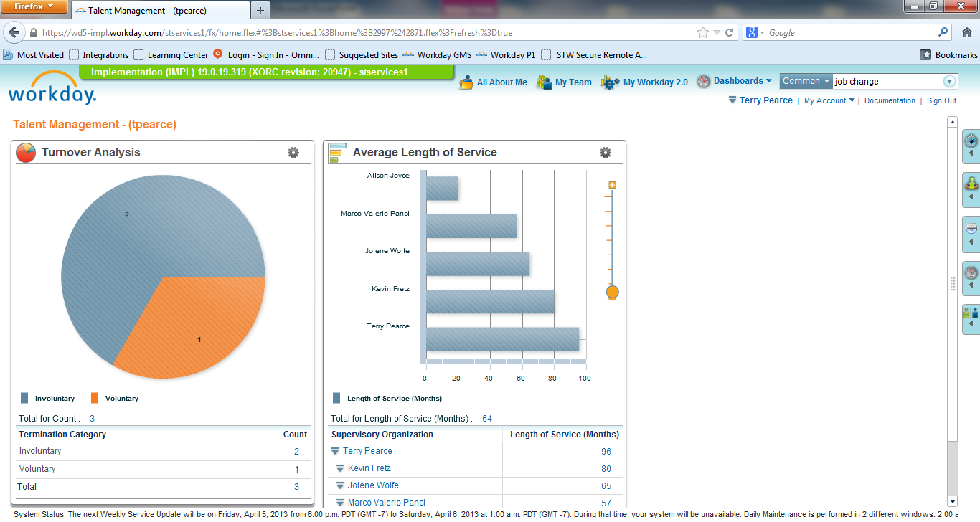This screenshot has height=522, width=980.
Task: Click the Voluntary legend swatch
Action: point(95,398)
